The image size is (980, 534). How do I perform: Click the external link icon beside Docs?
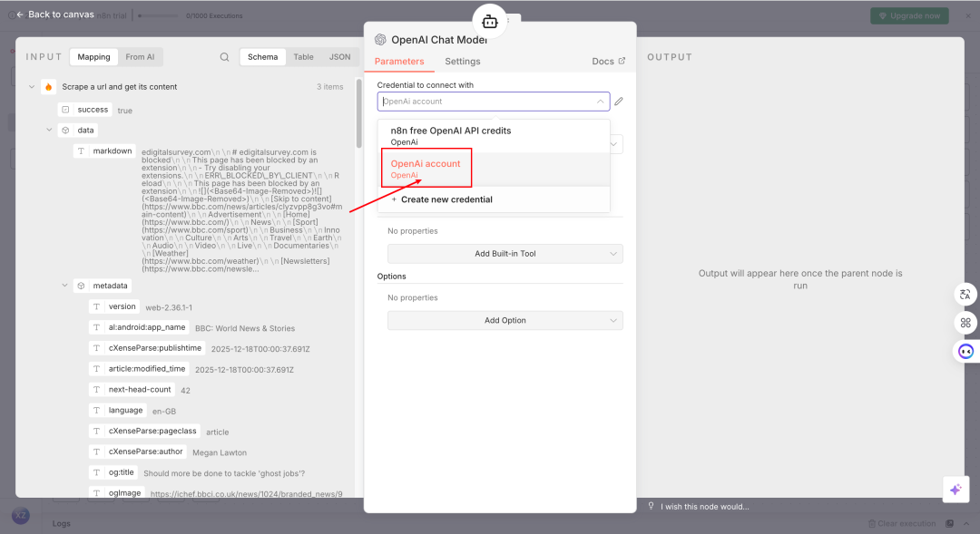coord(622,61)
